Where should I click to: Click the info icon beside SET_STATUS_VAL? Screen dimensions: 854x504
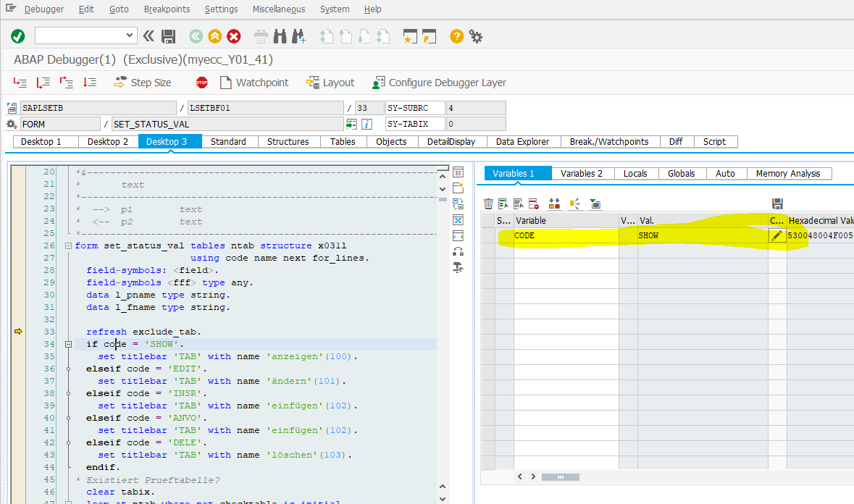click(367, 124)
